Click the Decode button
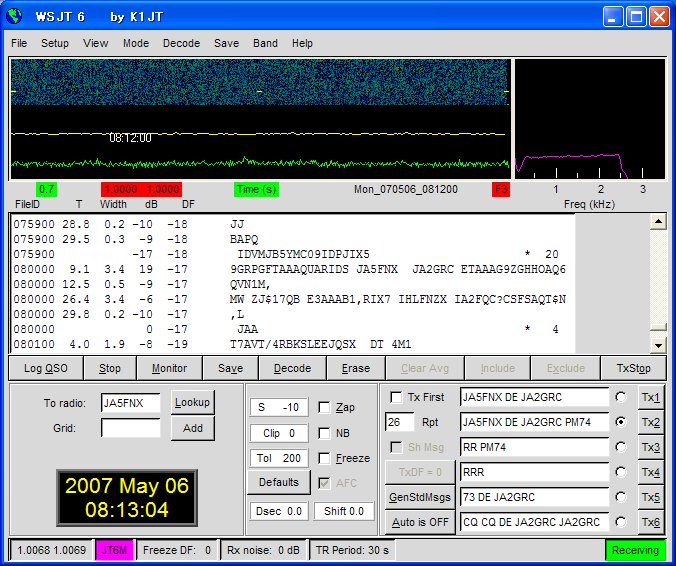Image resolution: width=676 pixels, height=566 pixels. (292, 369)
